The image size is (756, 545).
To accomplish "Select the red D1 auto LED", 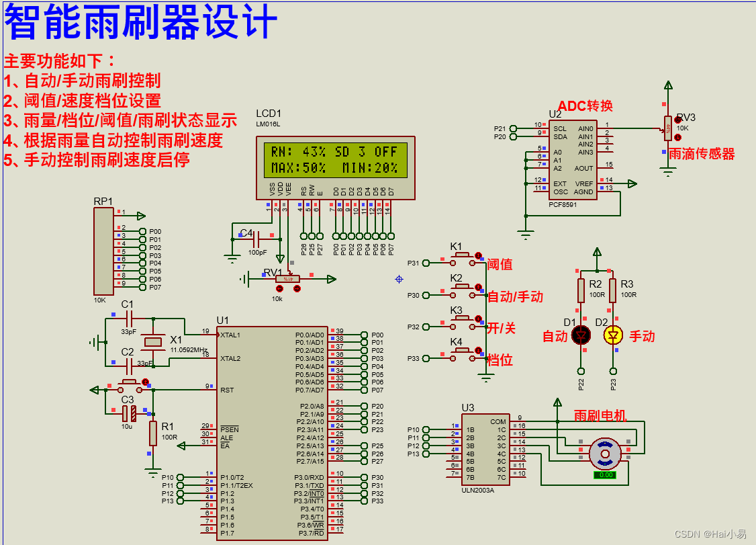I will click(x=581, y=335).
